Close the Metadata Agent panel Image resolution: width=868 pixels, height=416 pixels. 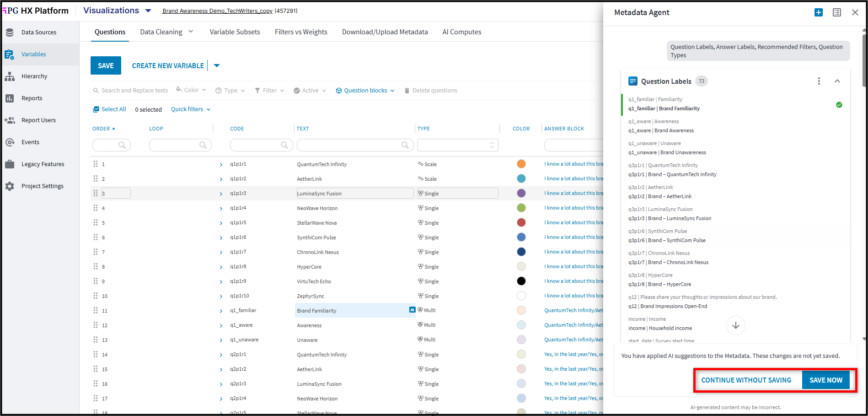[855, 13]
